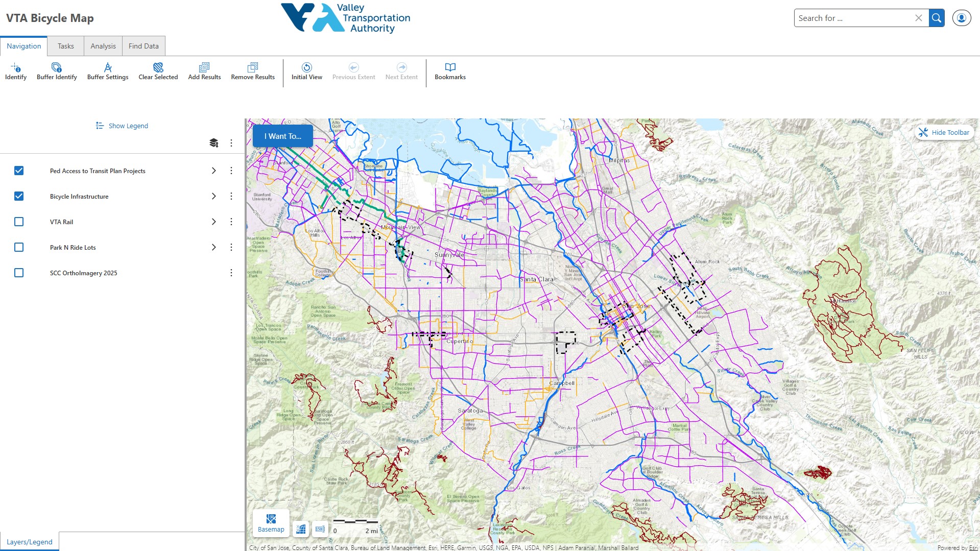Open the Ped Access layer options menu
This screenshot has height=551, width=980.
231,171
